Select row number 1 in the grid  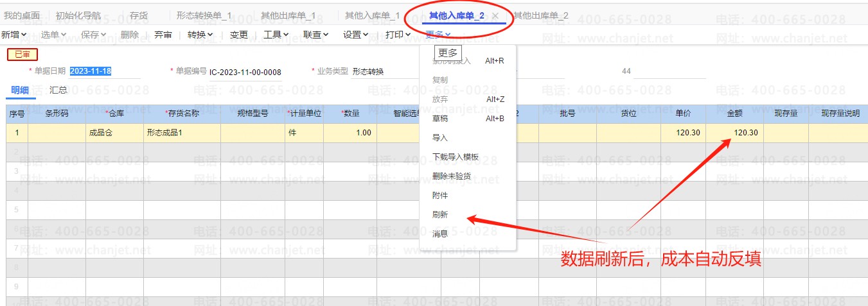[17, 133]
